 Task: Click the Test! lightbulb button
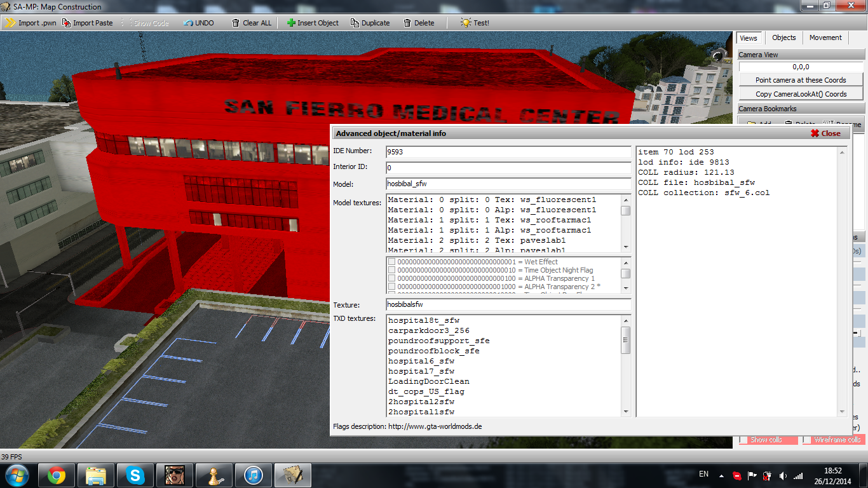point(475,23)
